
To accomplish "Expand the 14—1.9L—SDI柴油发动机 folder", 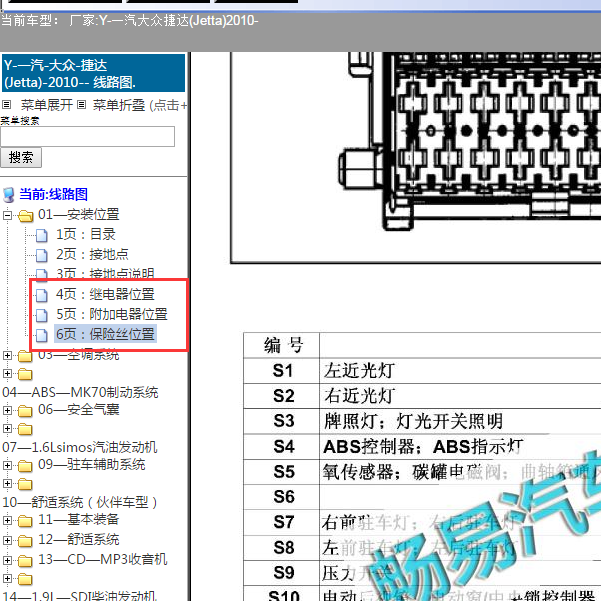I will click(7, 578).
